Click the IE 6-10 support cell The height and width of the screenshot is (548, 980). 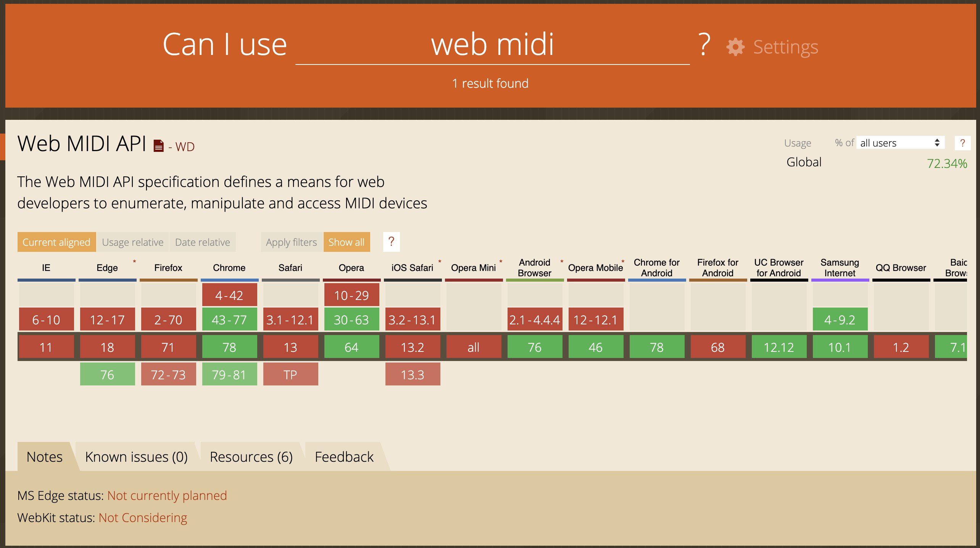(46, 319)
